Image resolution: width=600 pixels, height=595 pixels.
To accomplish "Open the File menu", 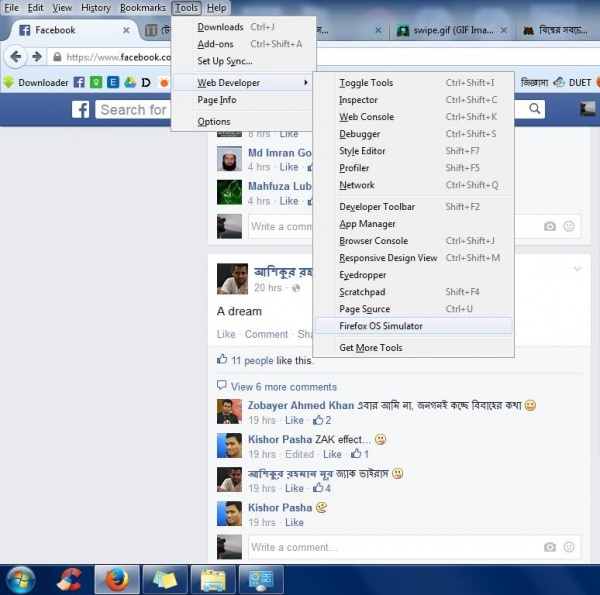I will (x=11, y=8).
